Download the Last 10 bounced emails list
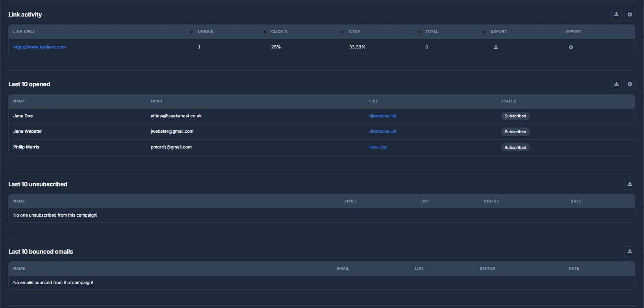This screenshot has height=308, width=644. 630,252
